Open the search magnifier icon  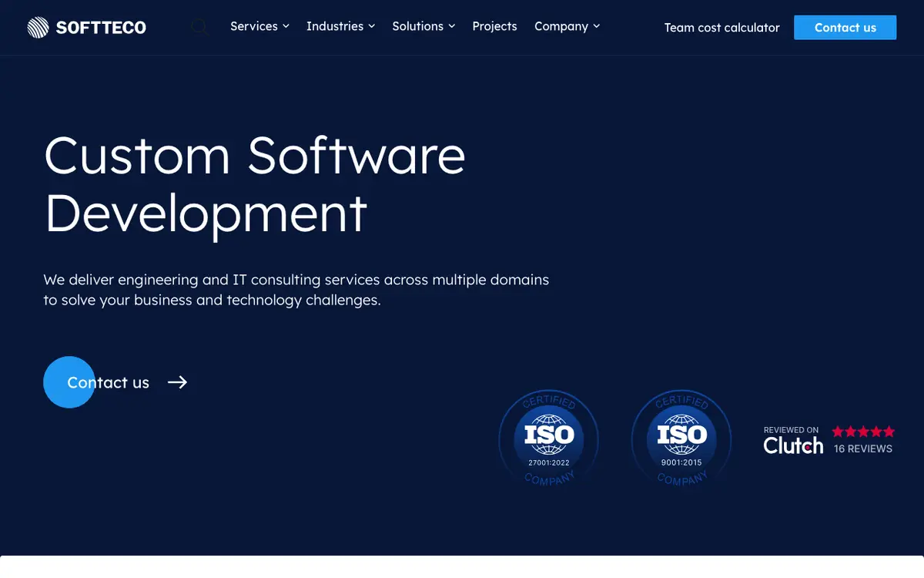(199, 28)
